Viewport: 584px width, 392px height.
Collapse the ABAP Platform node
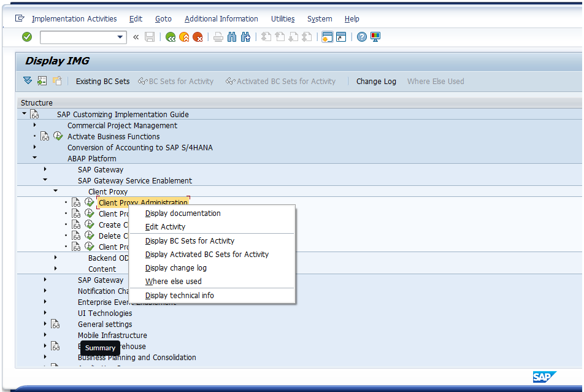click(34, 158)
